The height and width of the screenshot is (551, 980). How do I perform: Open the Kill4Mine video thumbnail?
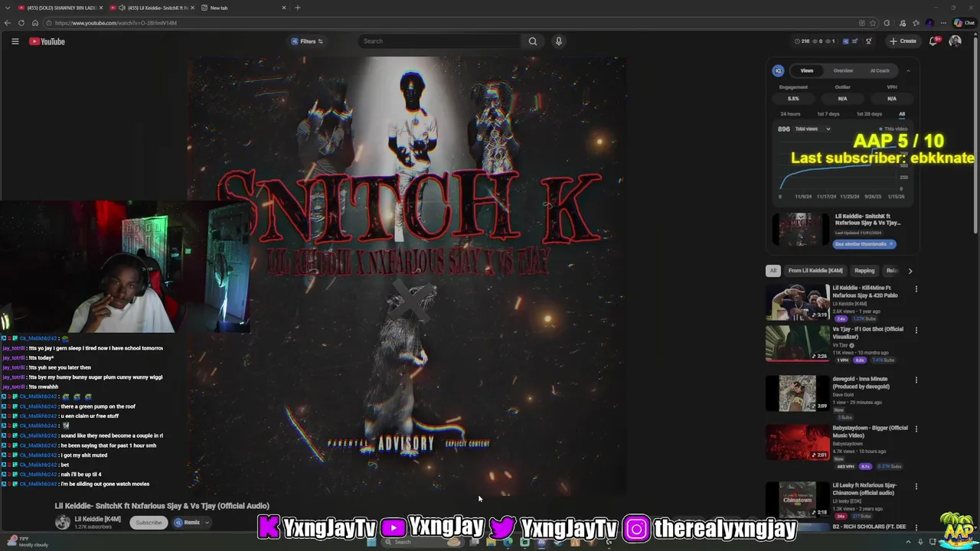pos(797,302)
